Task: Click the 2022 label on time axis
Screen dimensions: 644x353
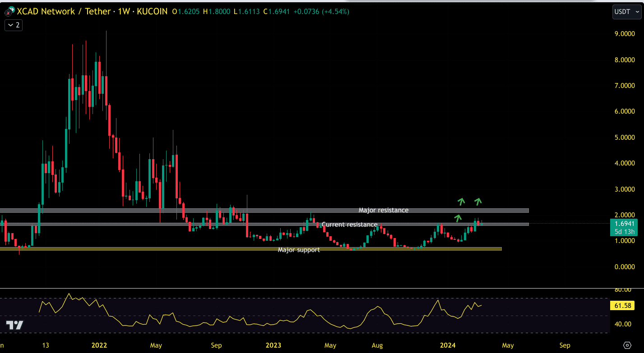Action: click(99, 345)
